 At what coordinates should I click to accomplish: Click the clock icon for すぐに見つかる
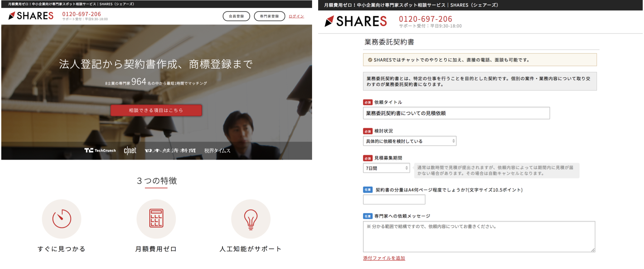pos(62,219)
